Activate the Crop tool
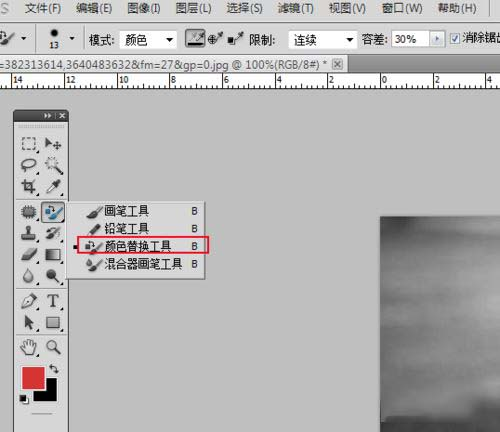Viewport: 500px width, 432px height. (x=29, y=187)
